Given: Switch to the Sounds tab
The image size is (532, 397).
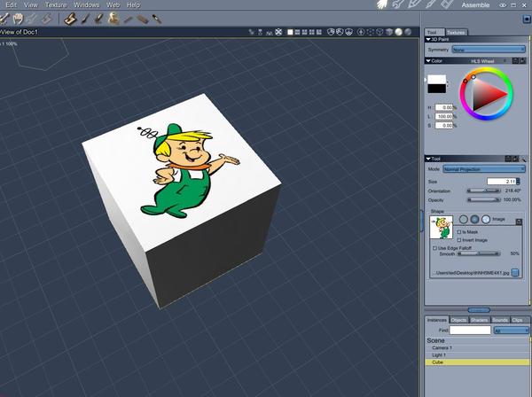Looking at the screenshot, I should pyautogui.click(x=500, y=320).
